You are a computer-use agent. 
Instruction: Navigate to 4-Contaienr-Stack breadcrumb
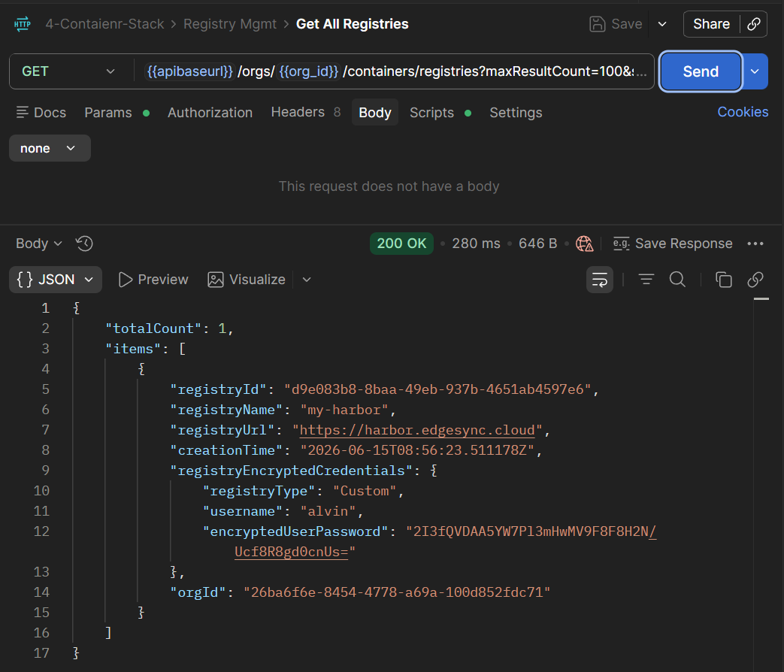[x=104, y=24]
